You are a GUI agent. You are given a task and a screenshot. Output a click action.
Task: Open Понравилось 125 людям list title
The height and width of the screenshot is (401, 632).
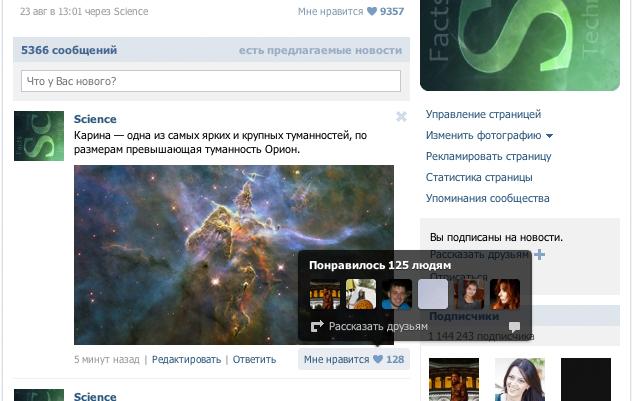click(x=380, y=265)
